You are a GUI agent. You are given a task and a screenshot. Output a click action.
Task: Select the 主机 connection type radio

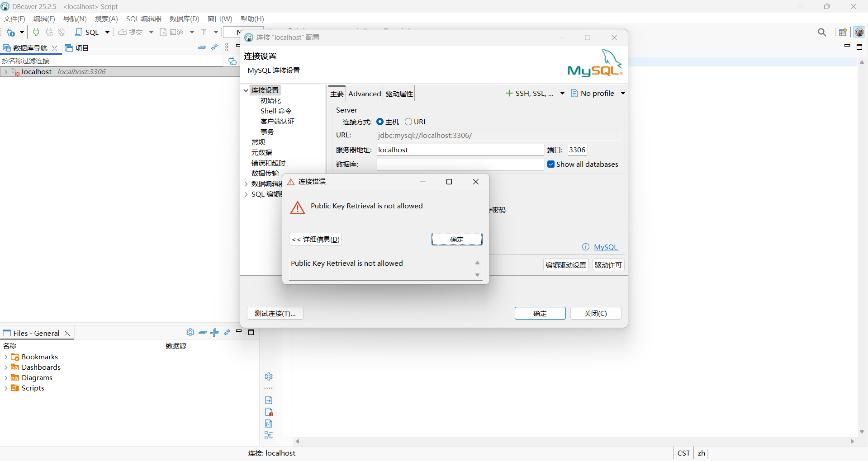pos(380,122)
